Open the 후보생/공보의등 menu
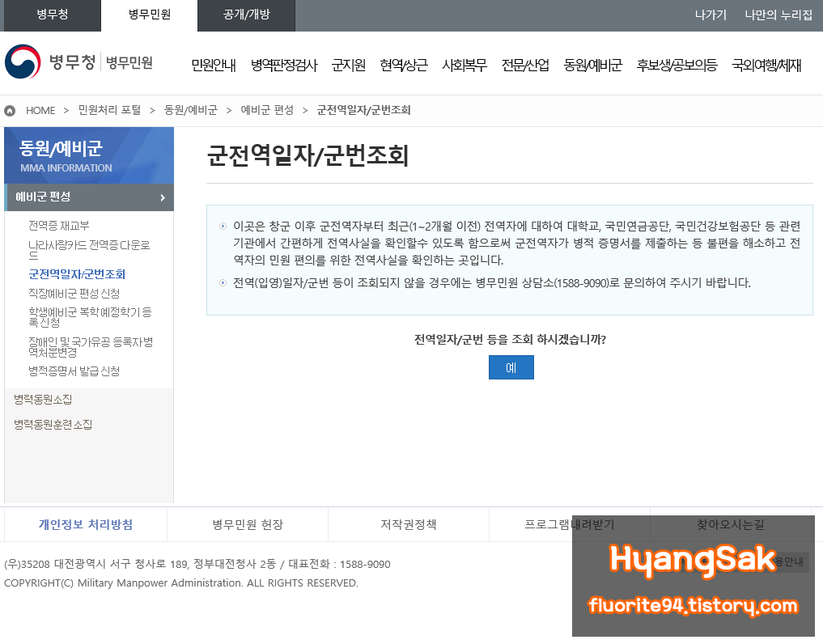The image size is (823, 644). coord(677,65)
